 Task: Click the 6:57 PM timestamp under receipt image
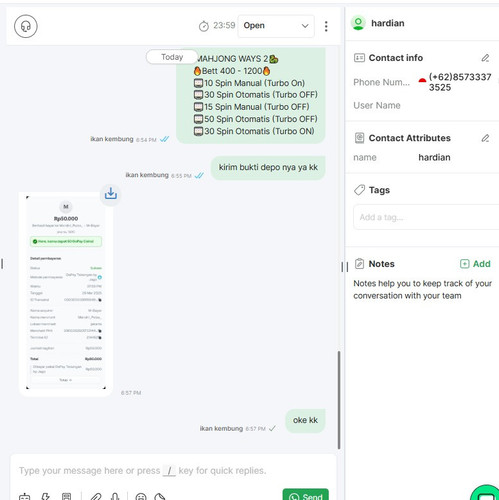point(131,393)
